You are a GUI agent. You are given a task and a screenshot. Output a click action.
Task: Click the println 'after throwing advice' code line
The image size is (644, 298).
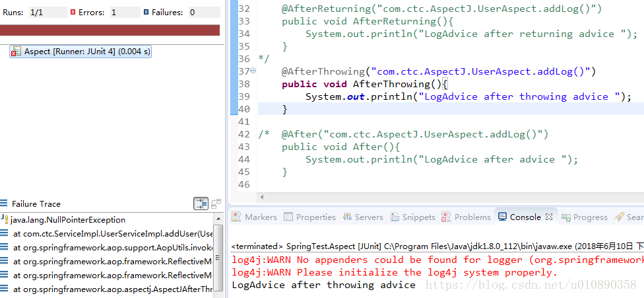468,96
